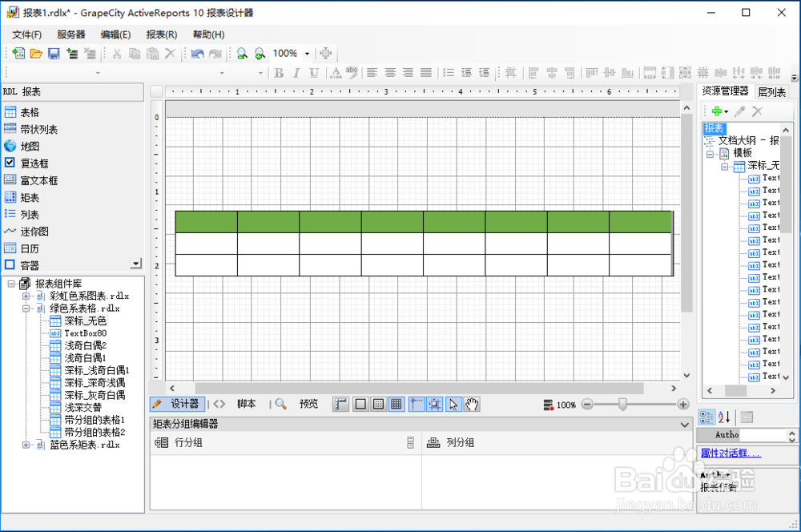Open the File menu 文件(F)
Image resolution: width=801 pixels, height=532 pixels.
point(27,34)
